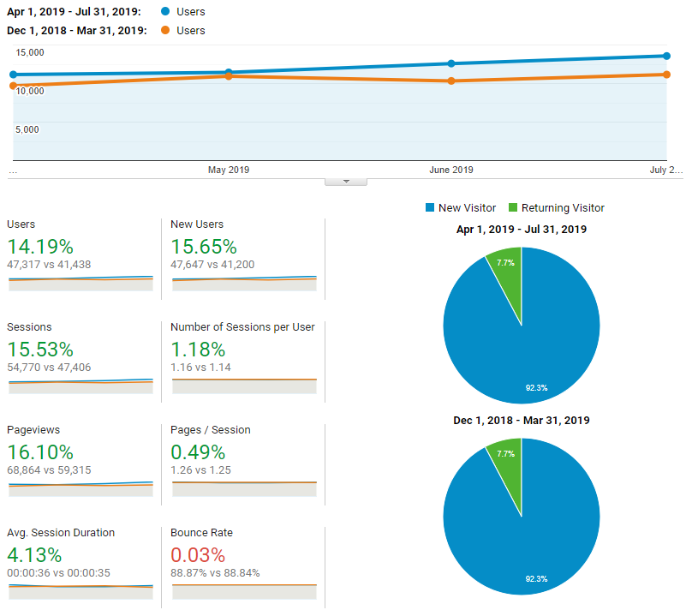Image resolution: width=686 pixels, height=616 pixels.
Task: Click the June 2019 data point
Action: [451, 63]
